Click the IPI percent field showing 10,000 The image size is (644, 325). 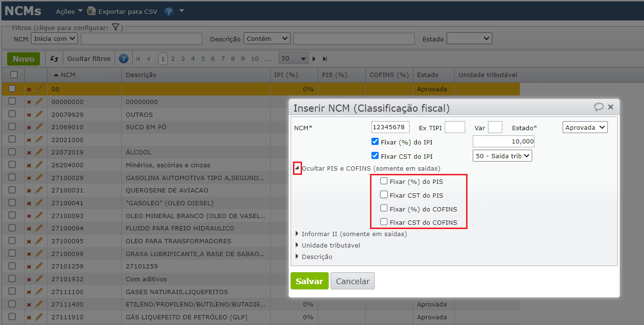[x=504, y=142]
